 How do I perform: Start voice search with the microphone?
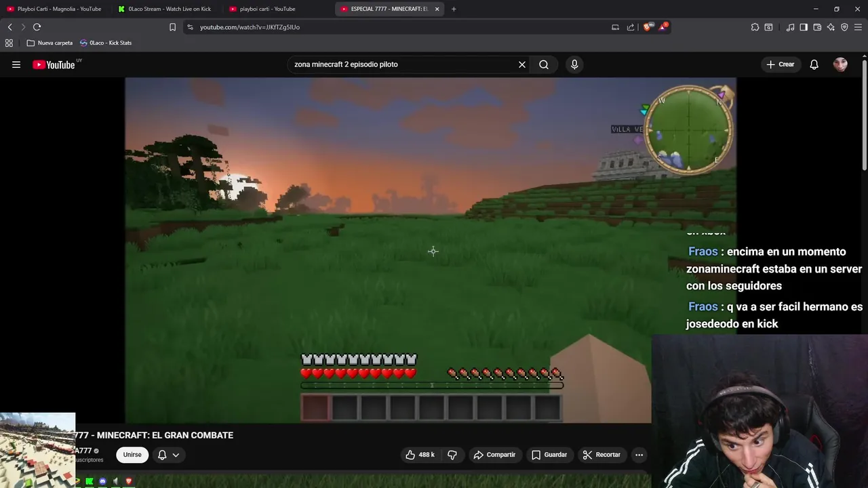tap(574, 64)
